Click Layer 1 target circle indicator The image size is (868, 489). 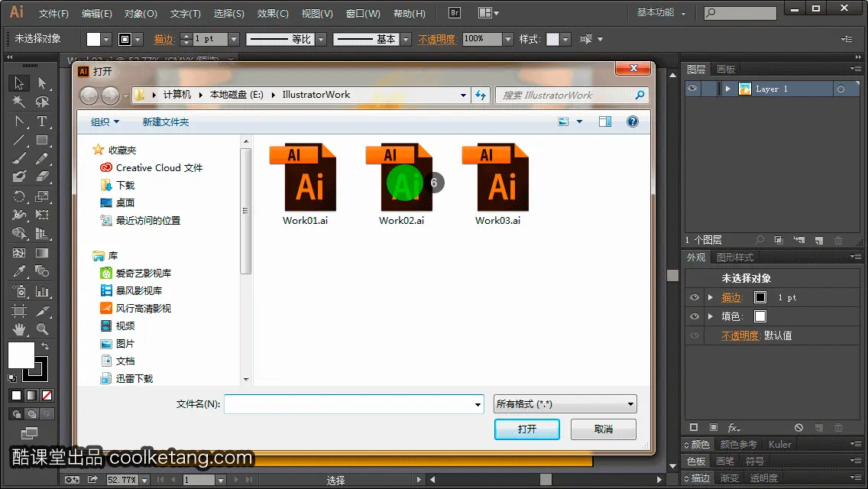[x=840, y=89]
